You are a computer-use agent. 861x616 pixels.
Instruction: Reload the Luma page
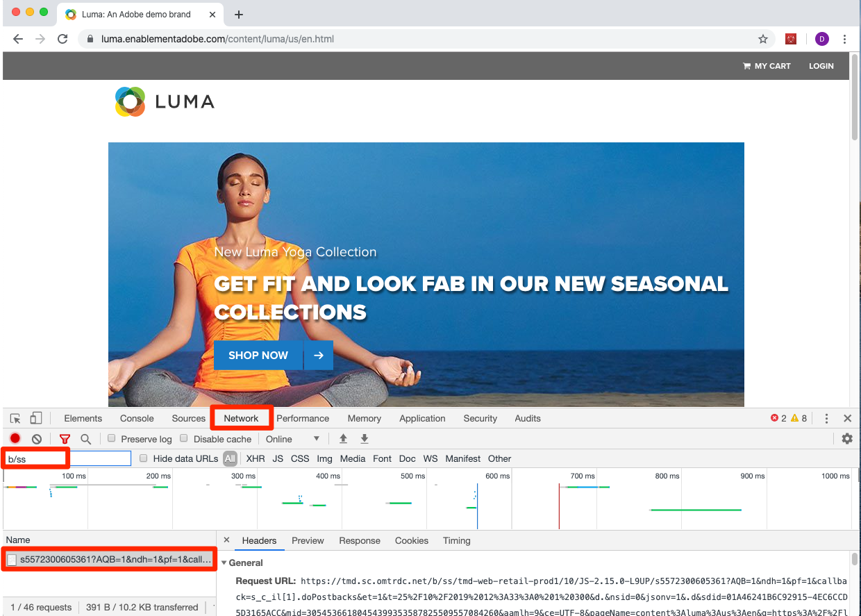(62, 39)
